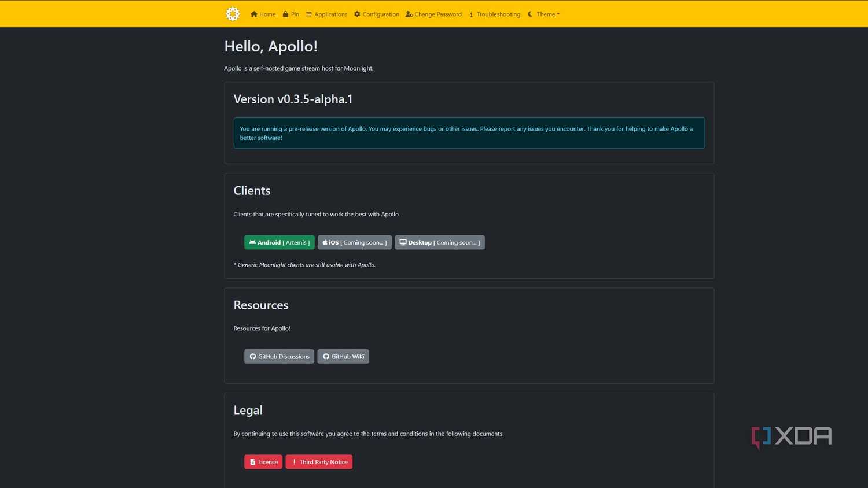Open the Pin page
This screenshot has width=868, height=488.
[x=291, y=14]
